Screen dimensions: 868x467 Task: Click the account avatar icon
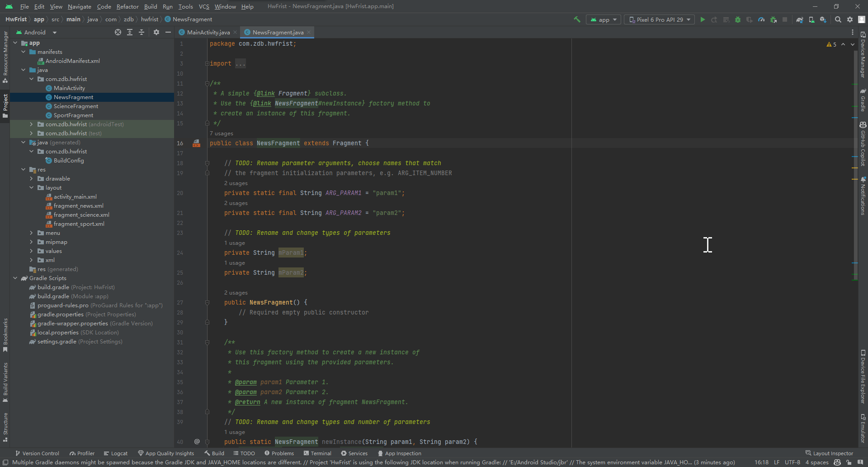(x=862, y=19)
